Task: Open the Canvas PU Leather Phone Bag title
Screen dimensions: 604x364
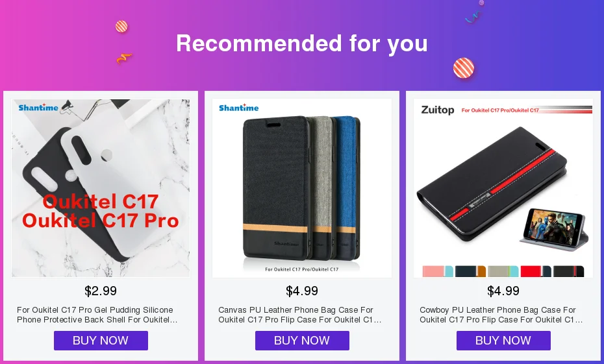Action: point(299,315)
